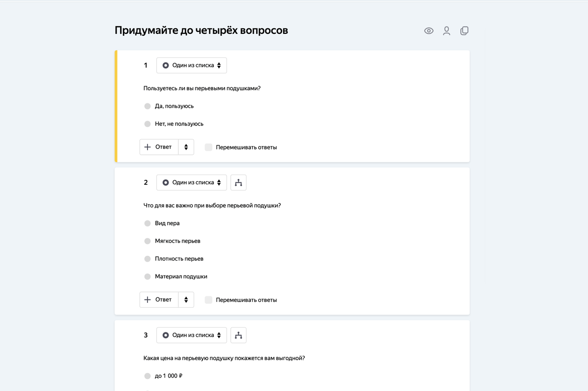Open the question type dropdown for question 3
The height and width of the screenshot is (391, 588).
click(x=191, y=335)
